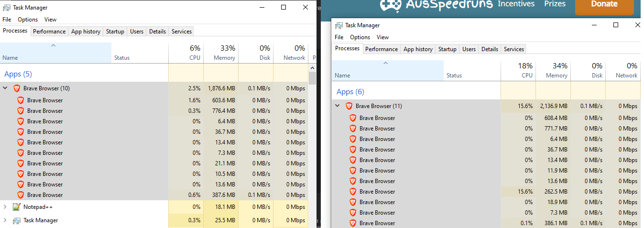
Task: Open the Incentives link on the AusSpeedruns page
Action: [516, 4]
